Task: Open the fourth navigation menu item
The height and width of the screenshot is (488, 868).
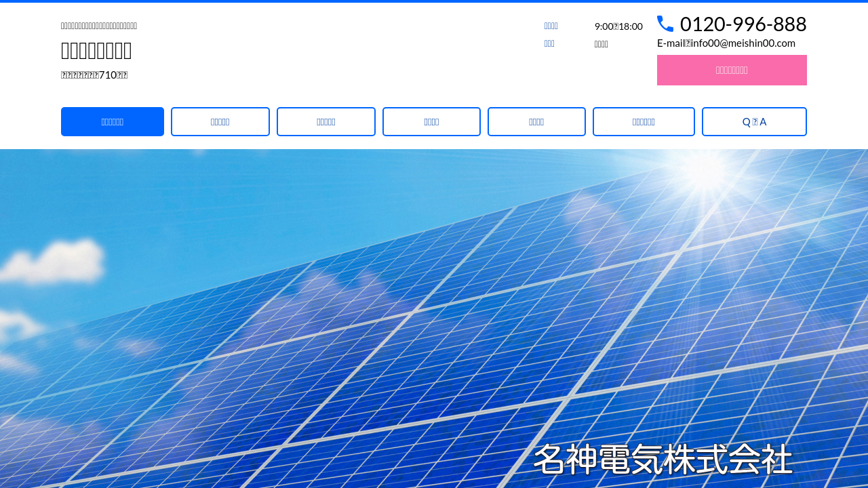Action: [431, 122]
